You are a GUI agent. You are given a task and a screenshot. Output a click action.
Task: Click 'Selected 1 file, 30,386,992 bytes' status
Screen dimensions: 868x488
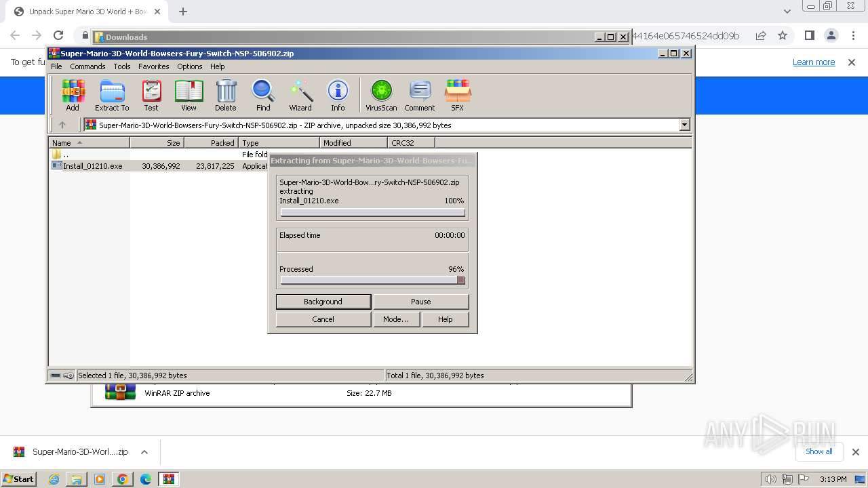point(132,375)
